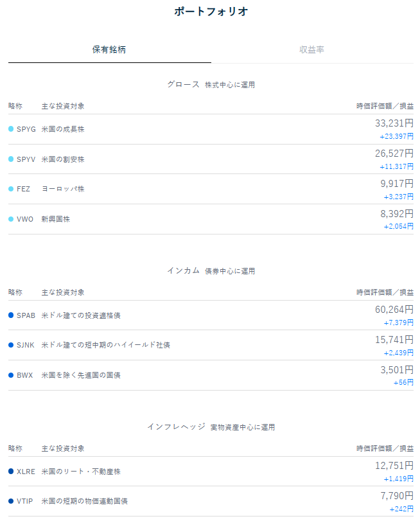Click the 8,392円 valuation

tap(397, 214)
